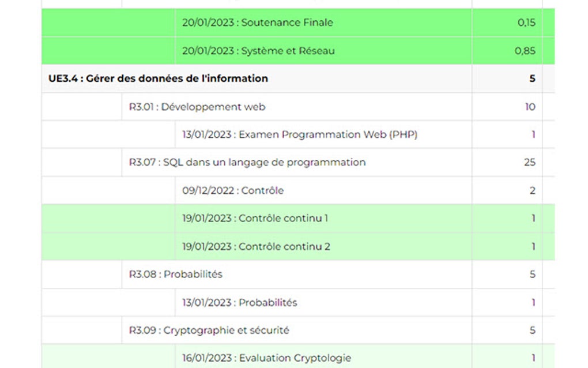Select coefficient 10 of Développement web
The width and height of the screenshot is (588, 368).
click(x=530, y=107)
